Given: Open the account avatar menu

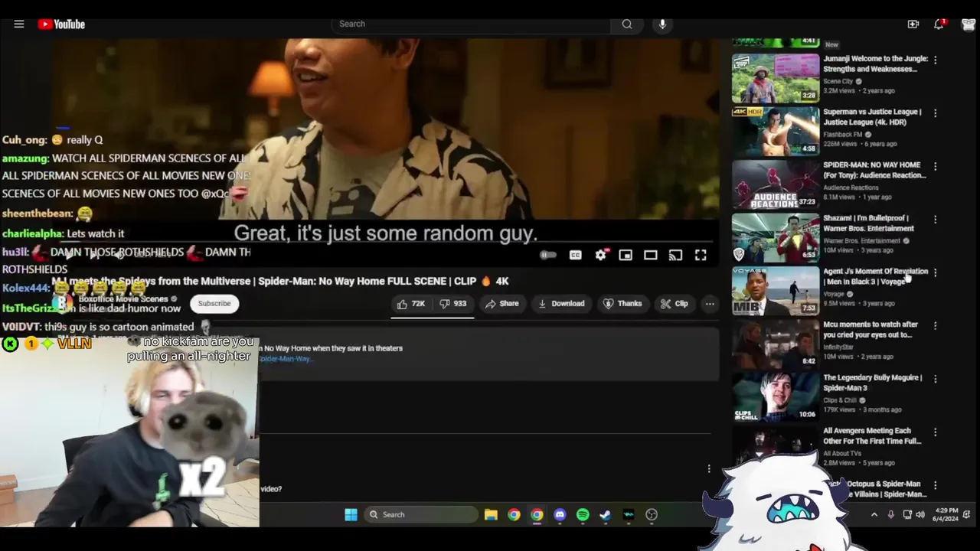Looking at the screenshot, I should [968, 24].
